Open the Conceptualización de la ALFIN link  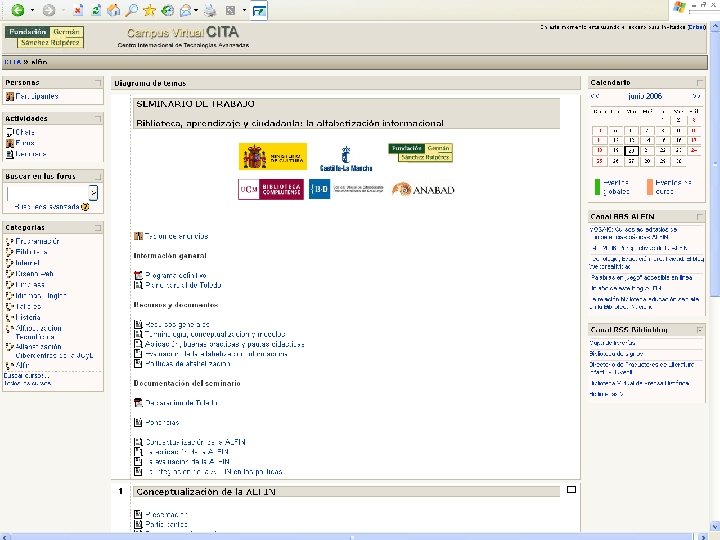click(x=195, y=442)
